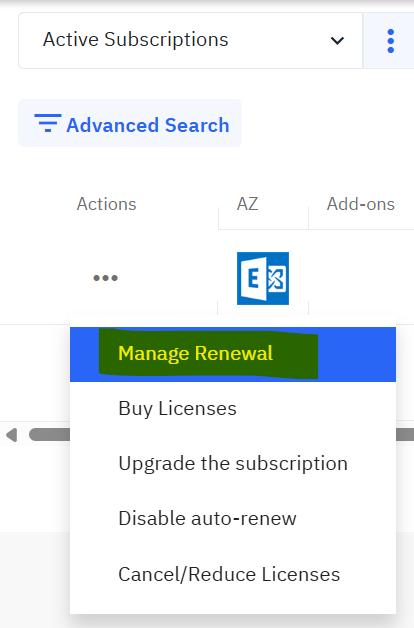
Task: Select Cancel/Reduce Licenses
Action: tap(229, 574)
